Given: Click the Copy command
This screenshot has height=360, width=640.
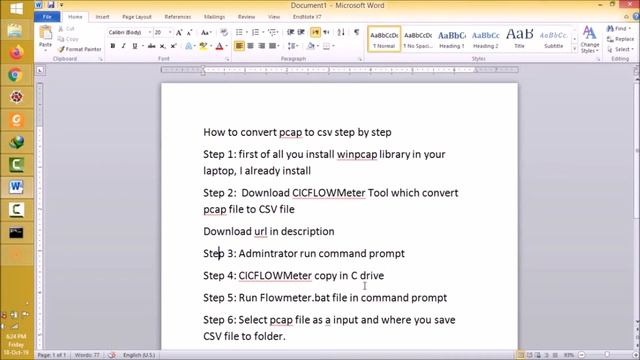Looking at the screenshot, I should [x=68, y=39].
